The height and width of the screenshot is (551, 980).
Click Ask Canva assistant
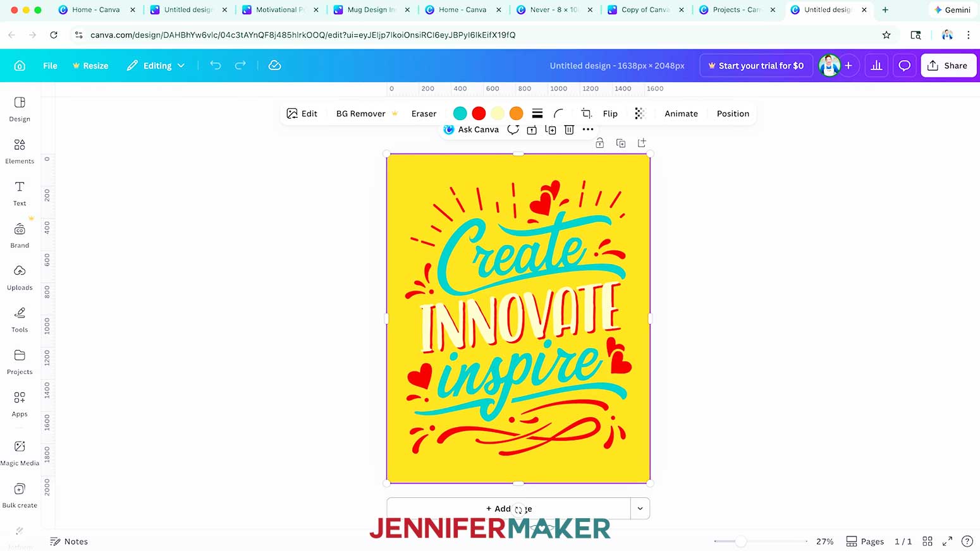point(472,130)
